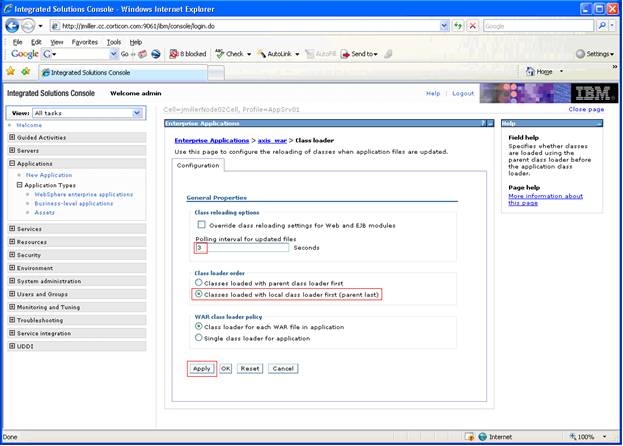Click the search magnifier icon
This screenshot has height=446, width=623.
[602, 26]
